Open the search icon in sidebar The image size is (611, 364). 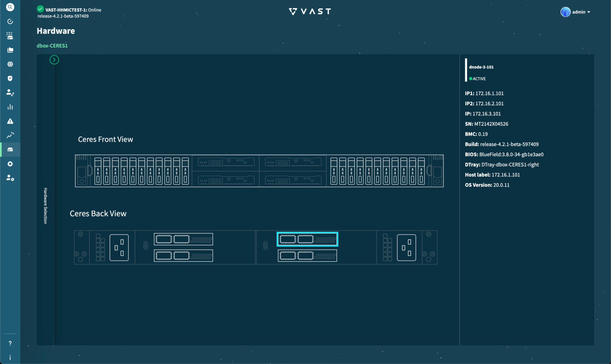click(10, 7)
